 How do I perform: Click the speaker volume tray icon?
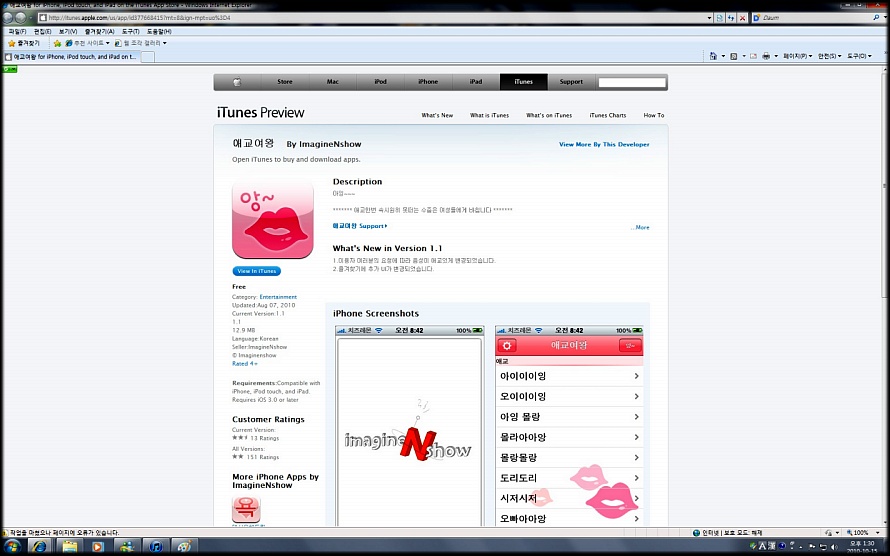(834, 546)
